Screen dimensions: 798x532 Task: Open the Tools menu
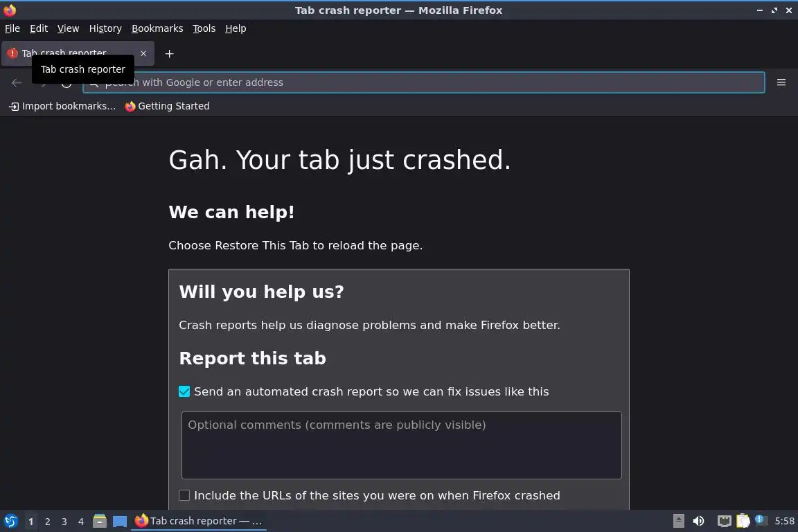point(204,28)
